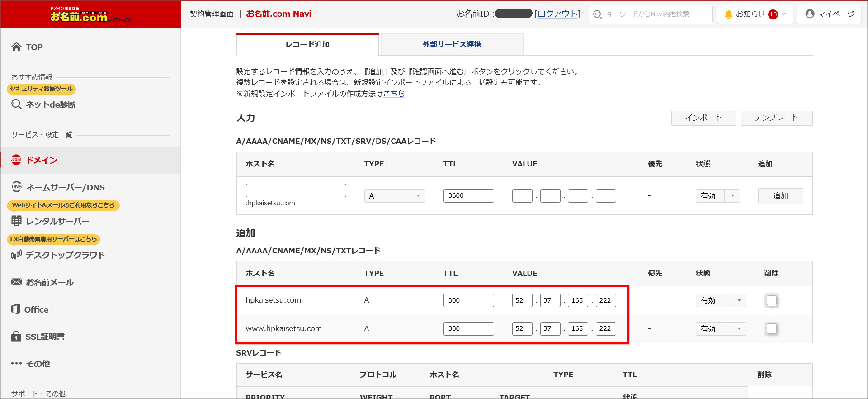Open the お名前メール envelope icon
868x399 pixels.
[x=17, y=282]
